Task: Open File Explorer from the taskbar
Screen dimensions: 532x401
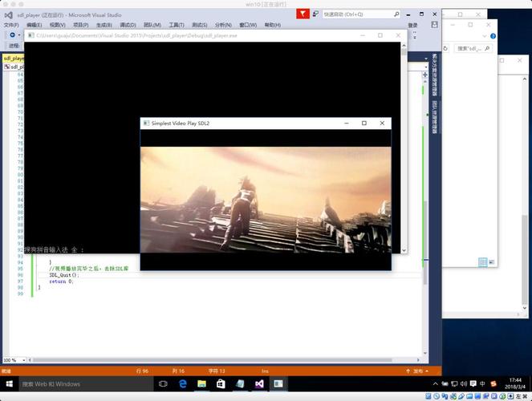Action: [202, 383]
